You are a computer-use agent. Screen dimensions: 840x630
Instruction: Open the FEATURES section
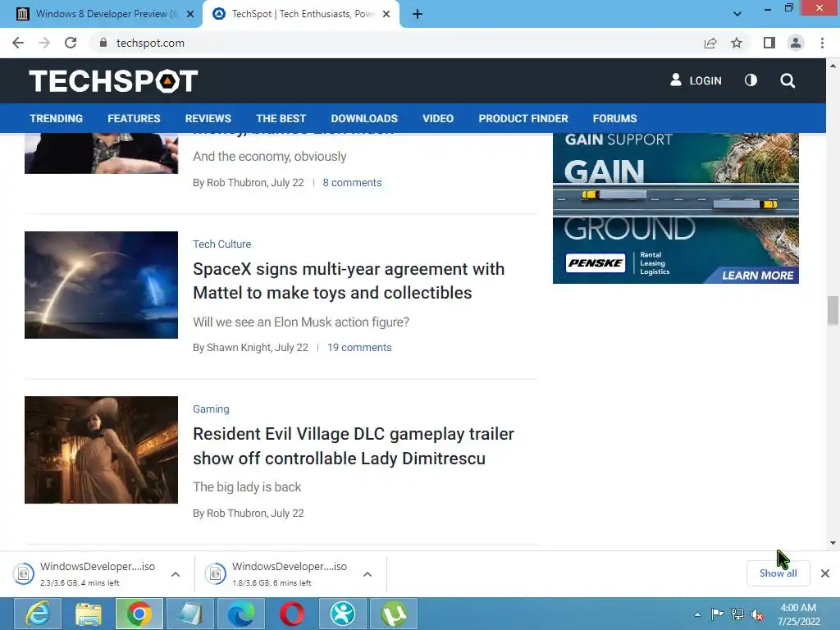(134, 118)
